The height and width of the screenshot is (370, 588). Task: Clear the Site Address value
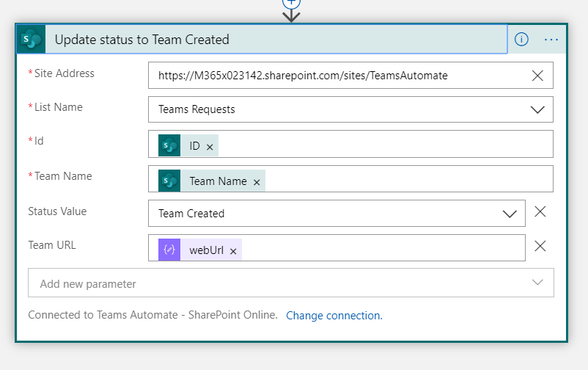537,76
